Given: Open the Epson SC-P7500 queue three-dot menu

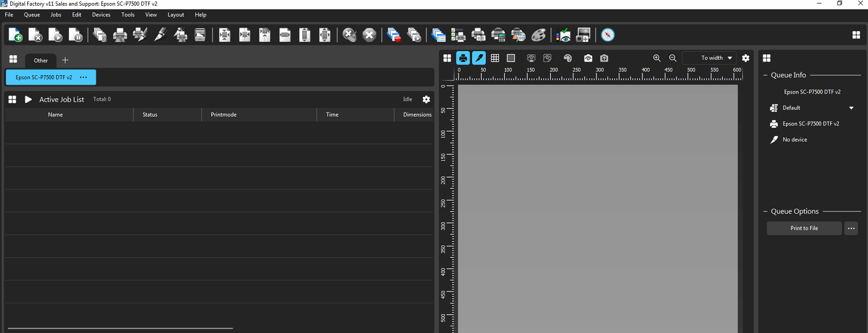Looking at the screenshot, I should [83, 77].
